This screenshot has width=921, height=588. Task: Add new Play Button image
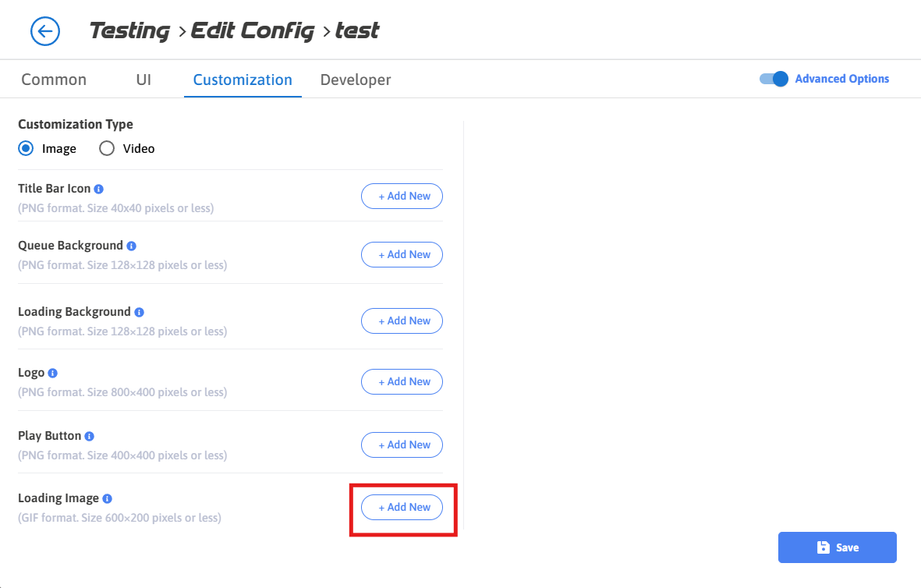click(x=402, y=445)
